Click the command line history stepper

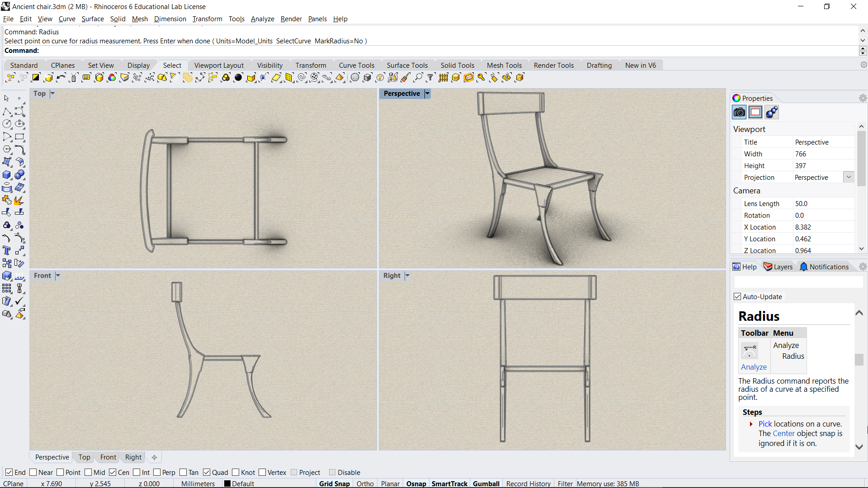point(863,51)
